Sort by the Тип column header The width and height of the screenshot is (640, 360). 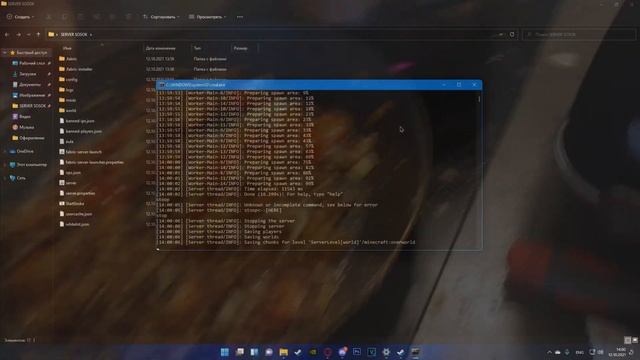point(198,48)
